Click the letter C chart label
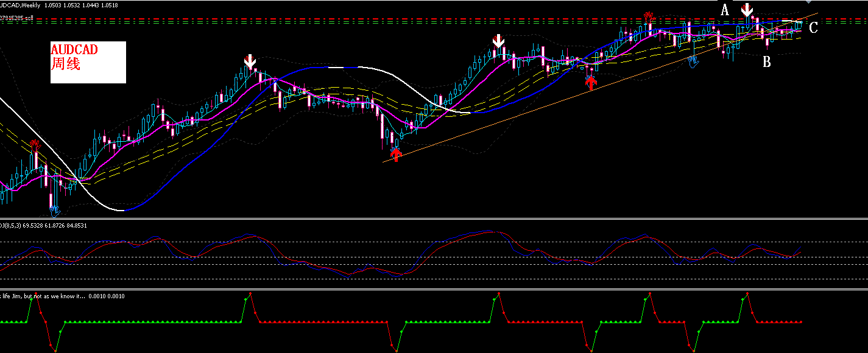The height and width of the screenshot is (353, 868). (813, 27)
